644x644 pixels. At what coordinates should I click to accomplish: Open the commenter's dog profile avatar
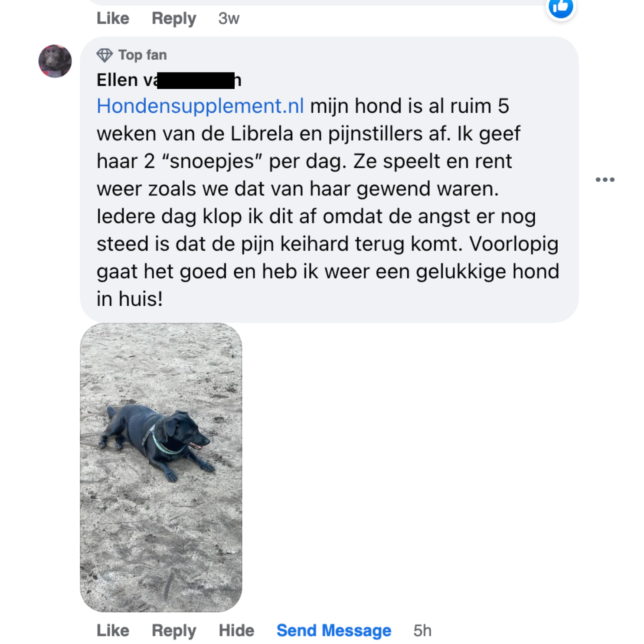pos(55,61)
